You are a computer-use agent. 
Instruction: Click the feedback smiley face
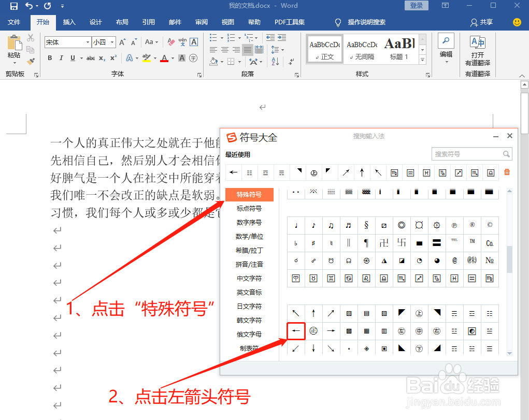tap(517, 22)
